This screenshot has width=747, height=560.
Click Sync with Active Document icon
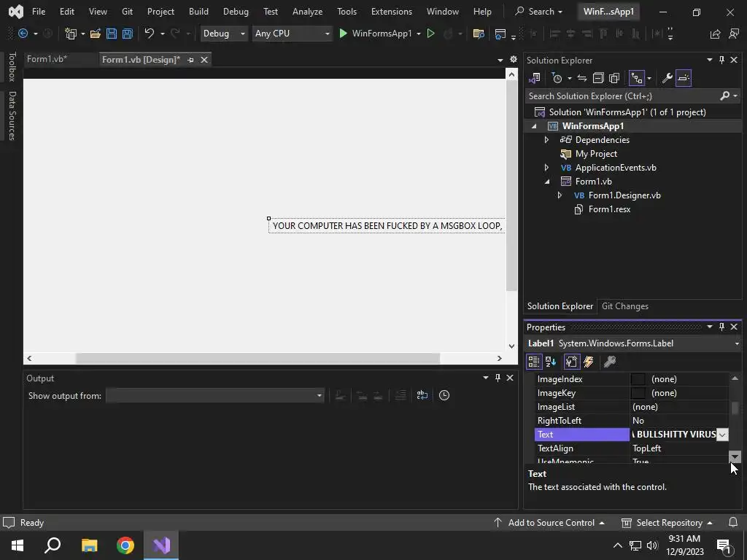(581, 77)
